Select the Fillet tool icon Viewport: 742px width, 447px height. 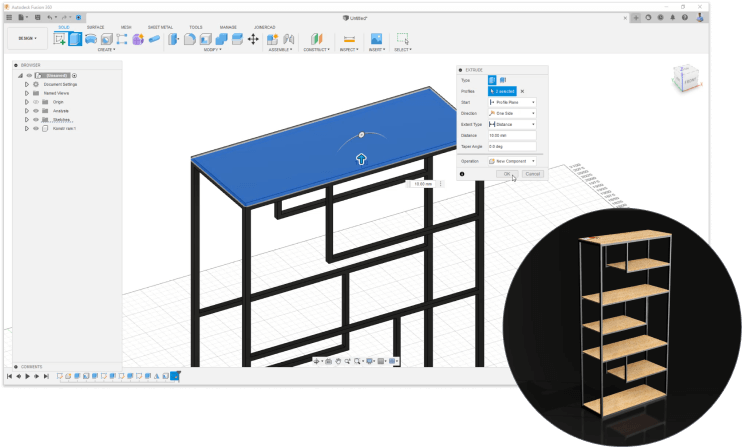[x=190, y=39]
